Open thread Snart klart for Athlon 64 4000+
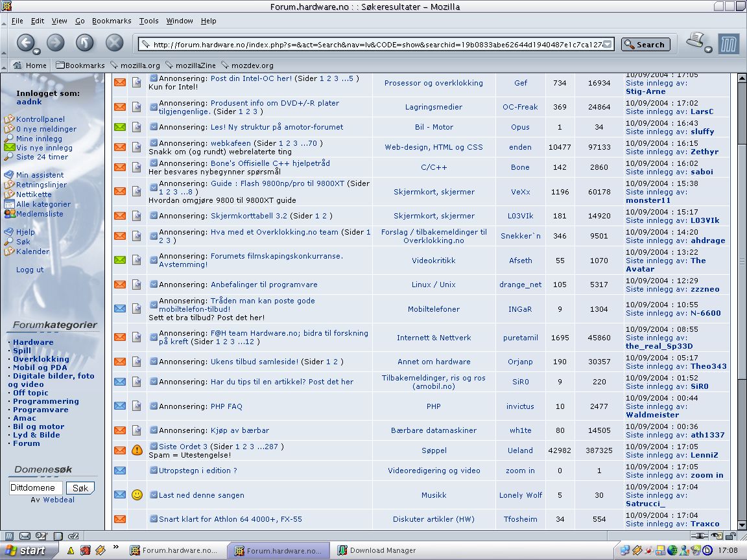Screen dimensions: 747x560 (230, 519)
